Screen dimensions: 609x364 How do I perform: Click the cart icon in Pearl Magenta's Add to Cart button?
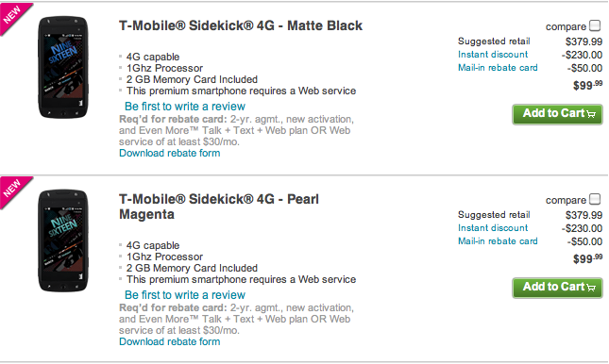[591, 288]
